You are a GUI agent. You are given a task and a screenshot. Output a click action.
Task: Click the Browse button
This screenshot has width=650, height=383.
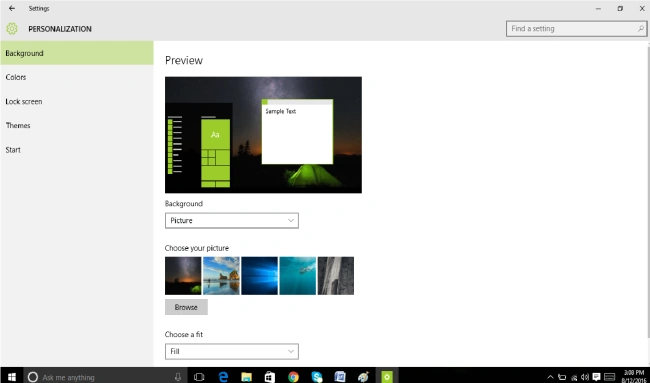click(186, 307)
